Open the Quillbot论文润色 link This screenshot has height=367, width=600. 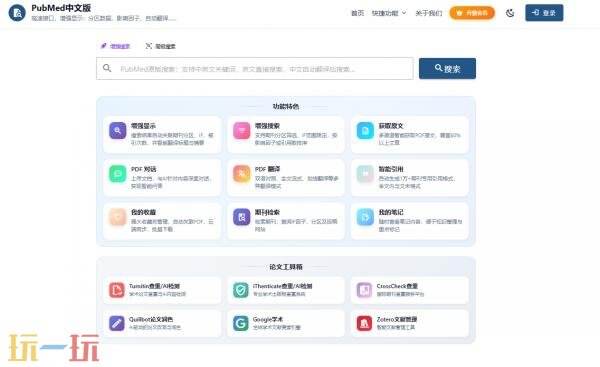[150, 319]
